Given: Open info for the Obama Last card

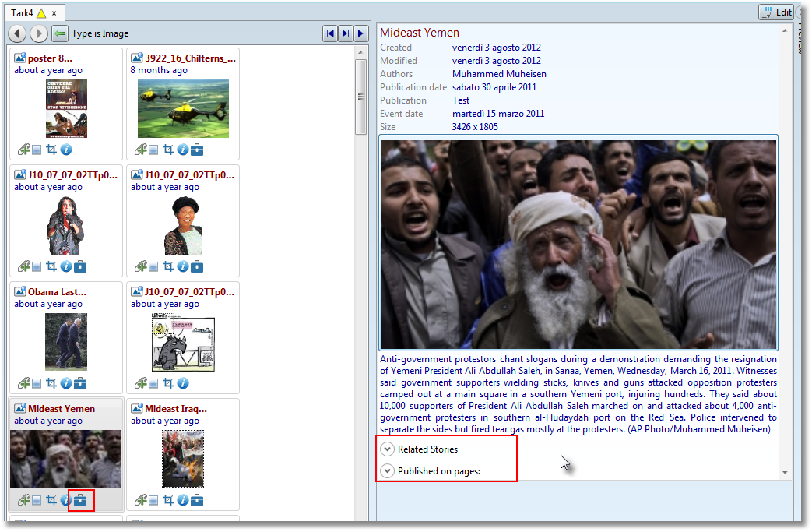Looking at the screenshot, I should [x=65, y=383].
